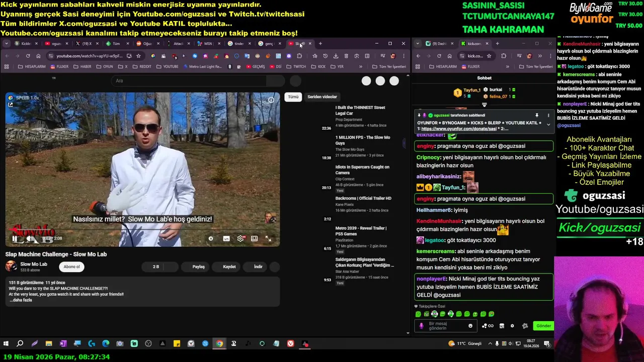Open 1 MILLION FPS - The Slow Mo Guys
Screen dimensions: 644x362
click(x=363, y=140)
